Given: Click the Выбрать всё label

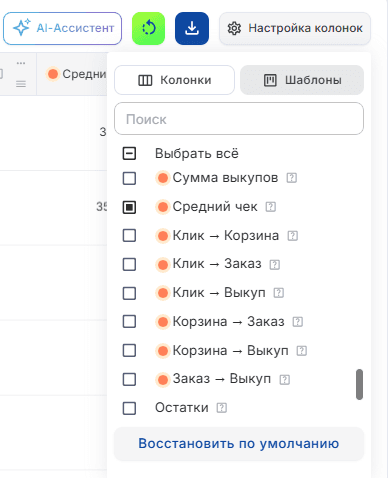Looking at the screenshot, I should 197,154.
